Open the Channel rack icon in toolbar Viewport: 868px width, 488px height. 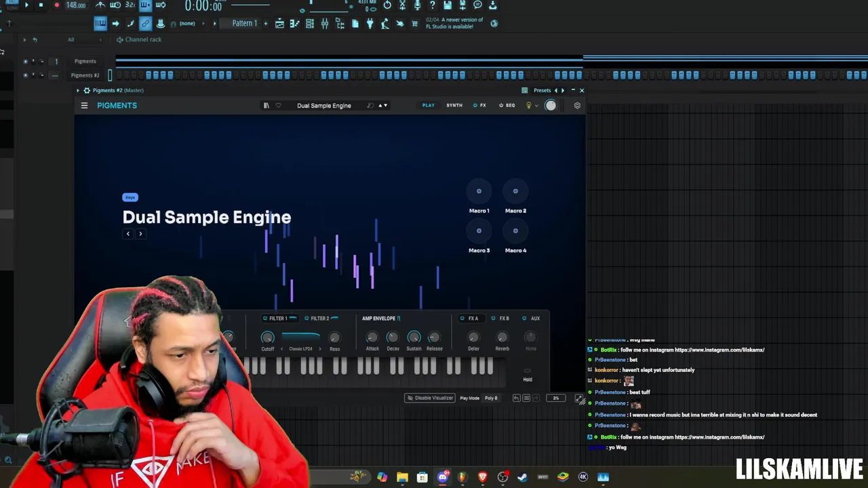tap(309, 24)
